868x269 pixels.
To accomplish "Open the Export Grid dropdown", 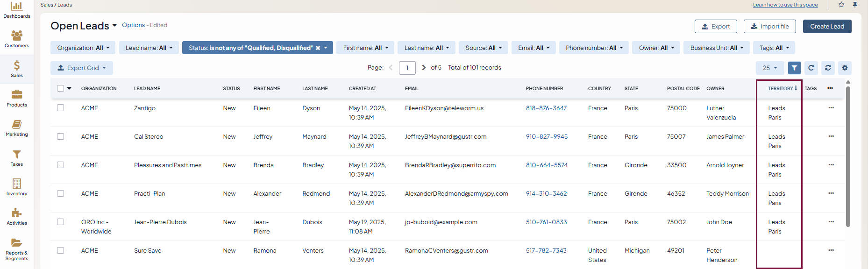I will coord(82,68).
